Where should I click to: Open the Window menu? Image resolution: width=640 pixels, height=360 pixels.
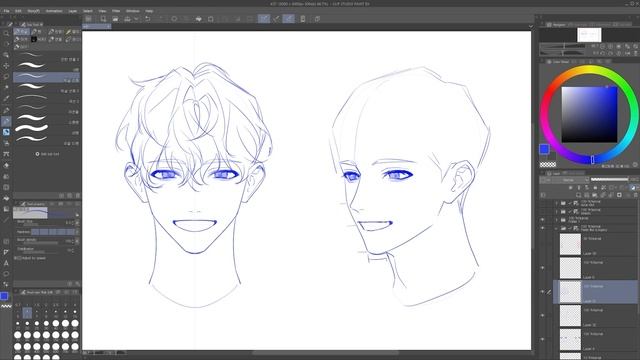pyautogui.click(x=132, y=11)
